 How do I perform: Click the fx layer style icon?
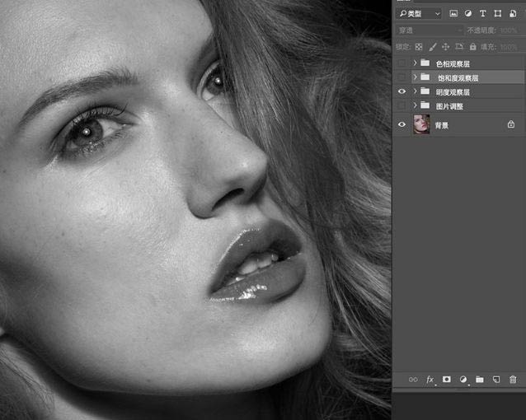coord(430,380)
